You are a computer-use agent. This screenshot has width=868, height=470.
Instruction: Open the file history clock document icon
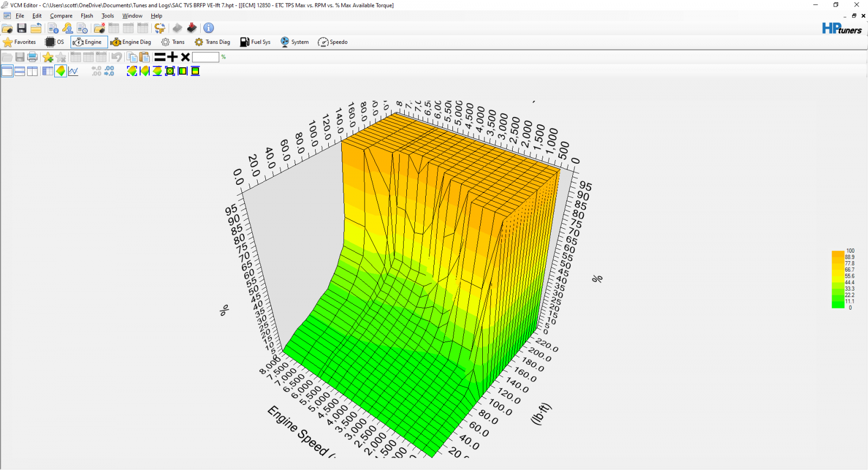pos(82,28)
